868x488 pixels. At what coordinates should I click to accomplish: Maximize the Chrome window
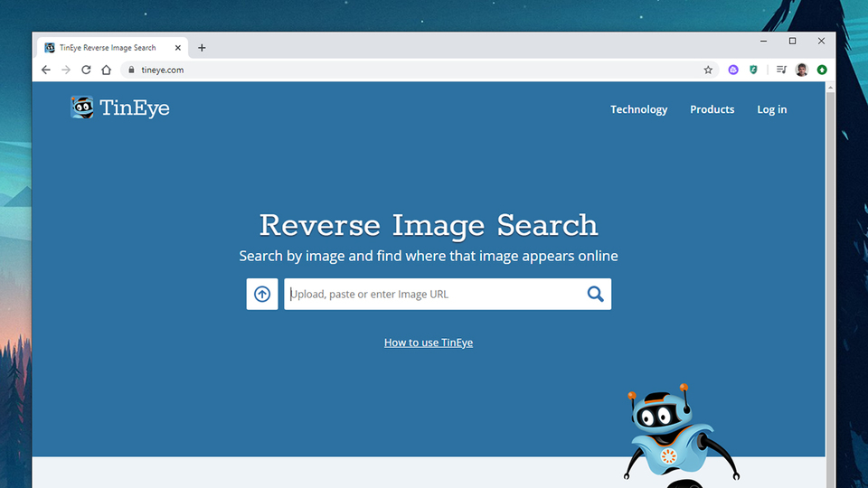pyautogui.click(x=792, y=41)
